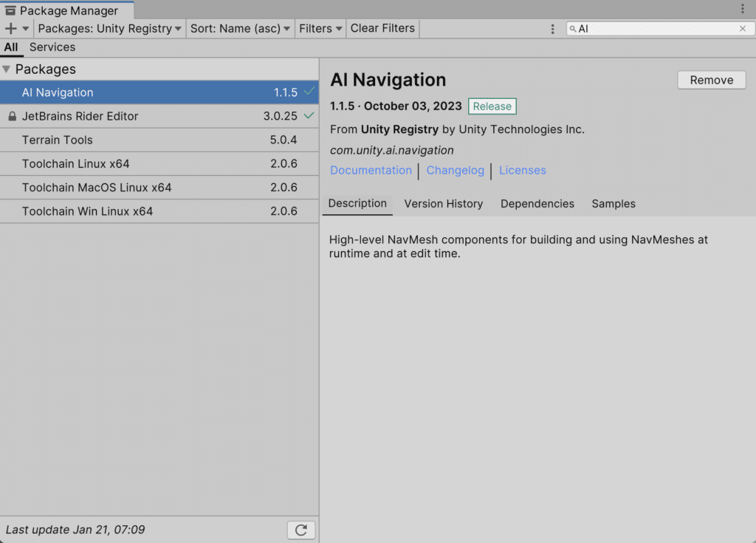Click the plus icon to add package
The image size is (756, 543).
11,29
